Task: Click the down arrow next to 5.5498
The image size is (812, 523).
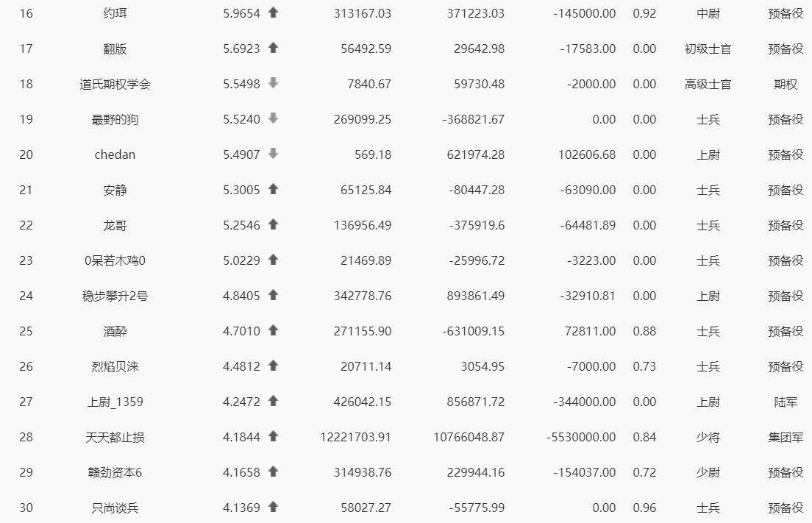Action: click(274, 83)
